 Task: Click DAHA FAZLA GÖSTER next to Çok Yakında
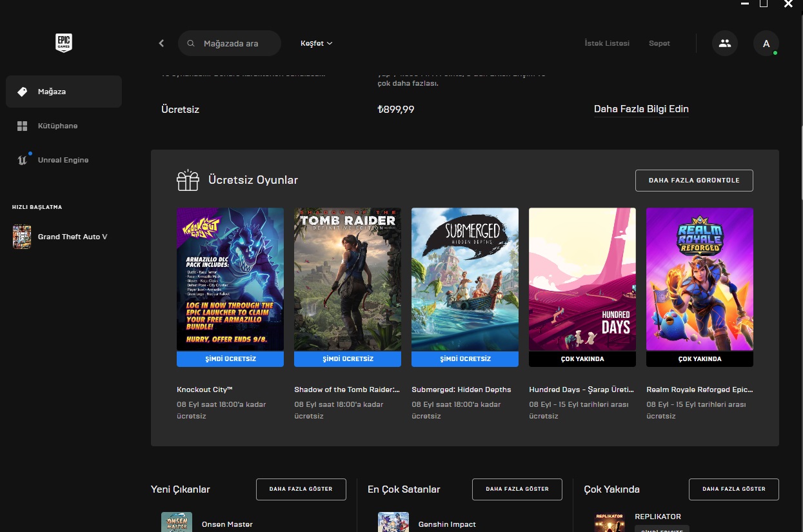[x=734, y=489]
